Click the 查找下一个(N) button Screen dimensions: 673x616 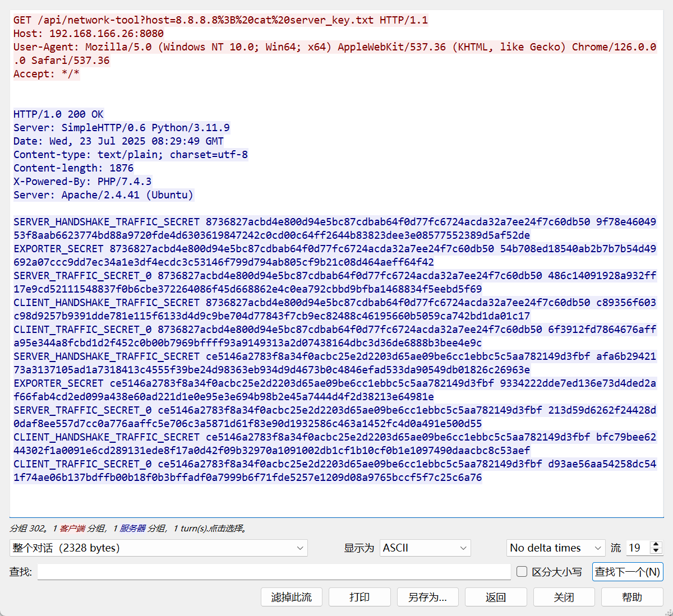(627, 572)
